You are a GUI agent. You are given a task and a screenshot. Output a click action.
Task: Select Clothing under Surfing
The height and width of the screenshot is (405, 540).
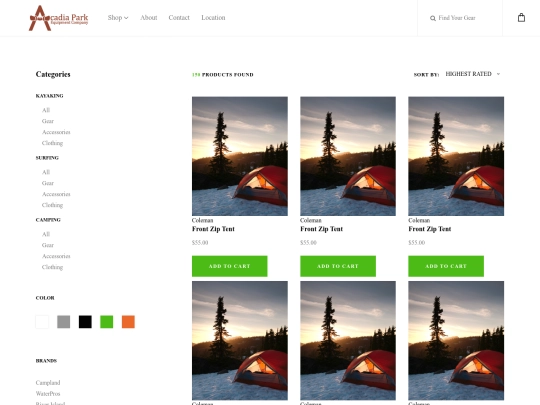point(52,205)
